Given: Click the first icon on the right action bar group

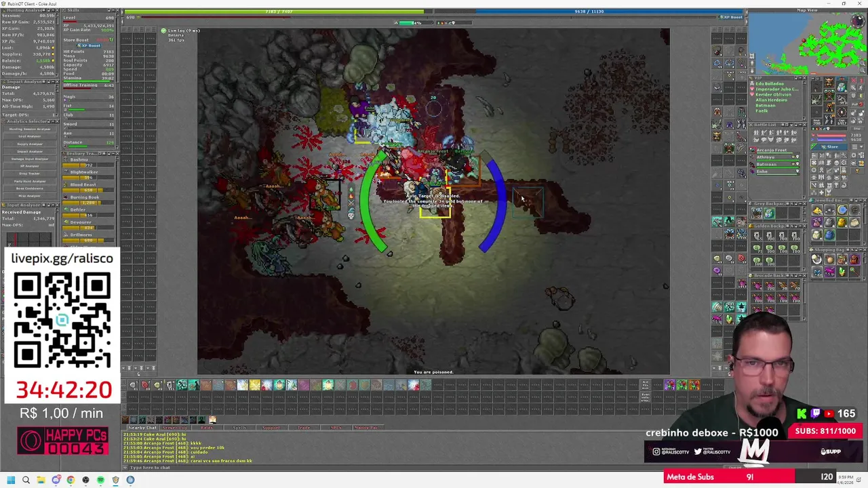Looking at the screenshot, I should (669, 385).
